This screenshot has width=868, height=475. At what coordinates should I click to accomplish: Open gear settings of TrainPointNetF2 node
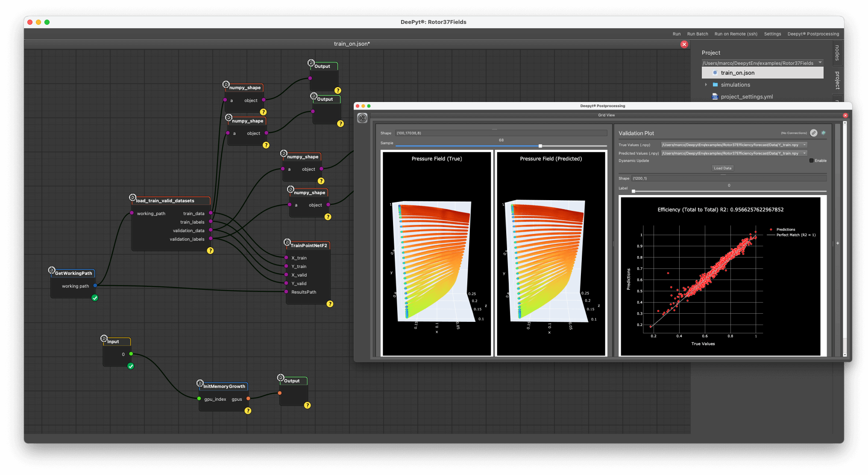(x=287, y=242)
